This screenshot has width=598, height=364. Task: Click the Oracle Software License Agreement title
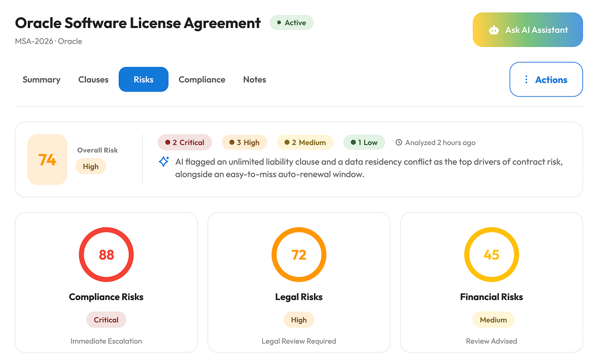click(x=138, y=23)
